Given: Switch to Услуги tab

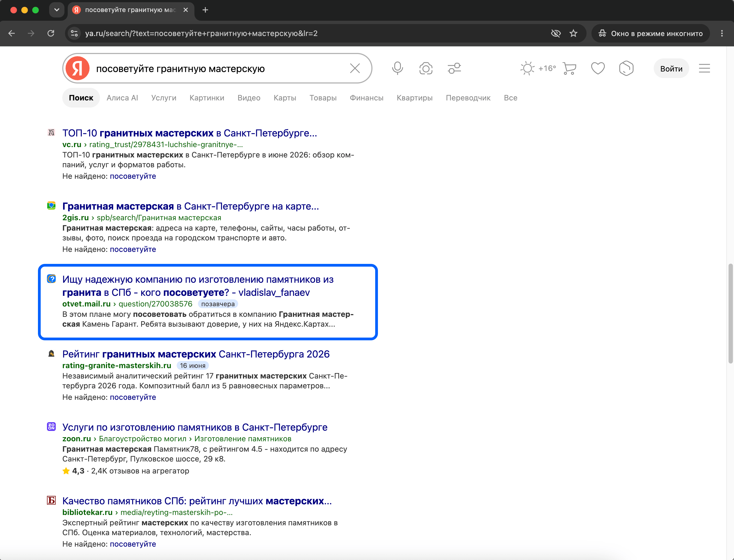Looking at the screenshot, I should [x=164, y=98].
